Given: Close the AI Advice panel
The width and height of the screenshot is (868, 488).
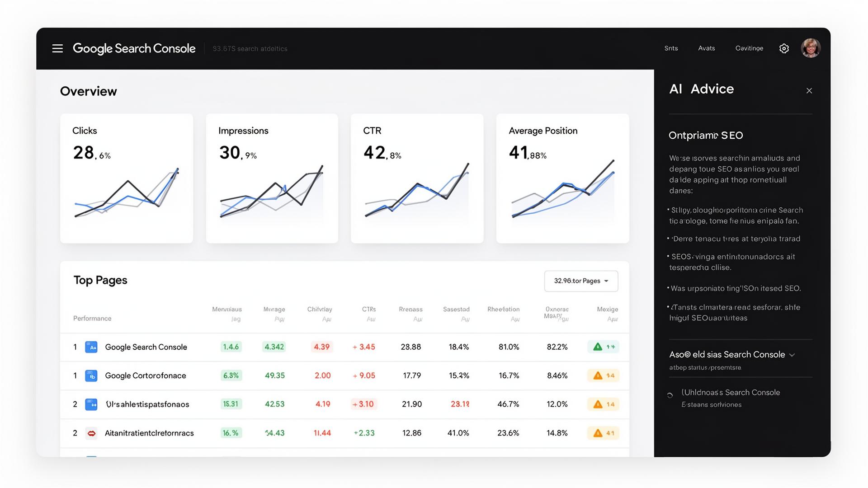Looking at the screenshot, I should pos(809,91).
